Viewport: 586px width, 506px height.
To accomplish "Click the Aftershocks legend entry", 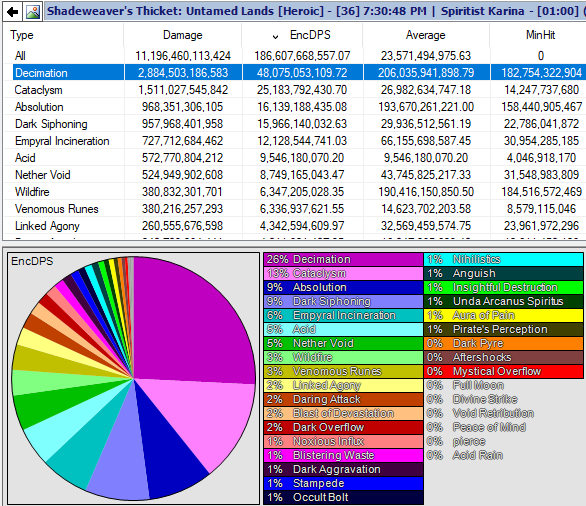I will click(x=503, y=357).
